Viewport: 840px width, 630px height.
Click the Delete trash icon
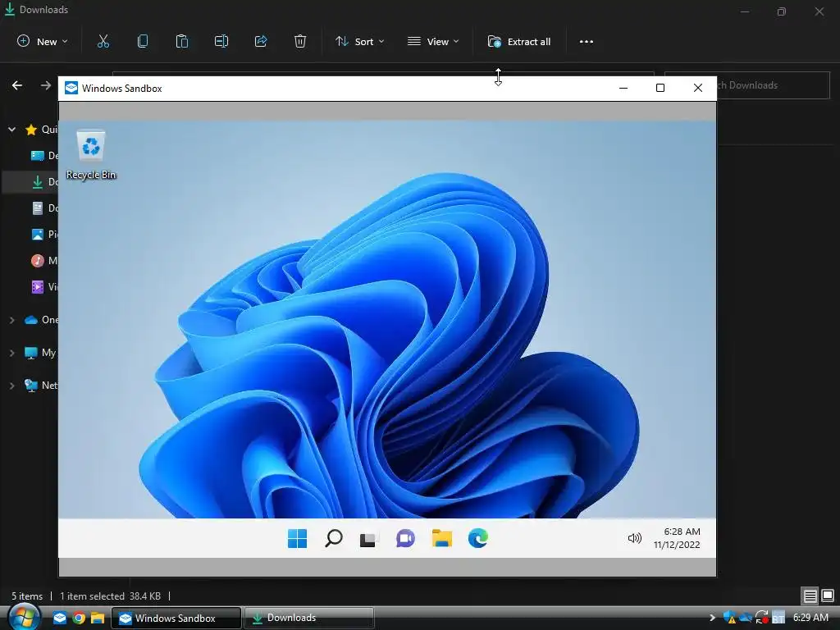point(300,41)
